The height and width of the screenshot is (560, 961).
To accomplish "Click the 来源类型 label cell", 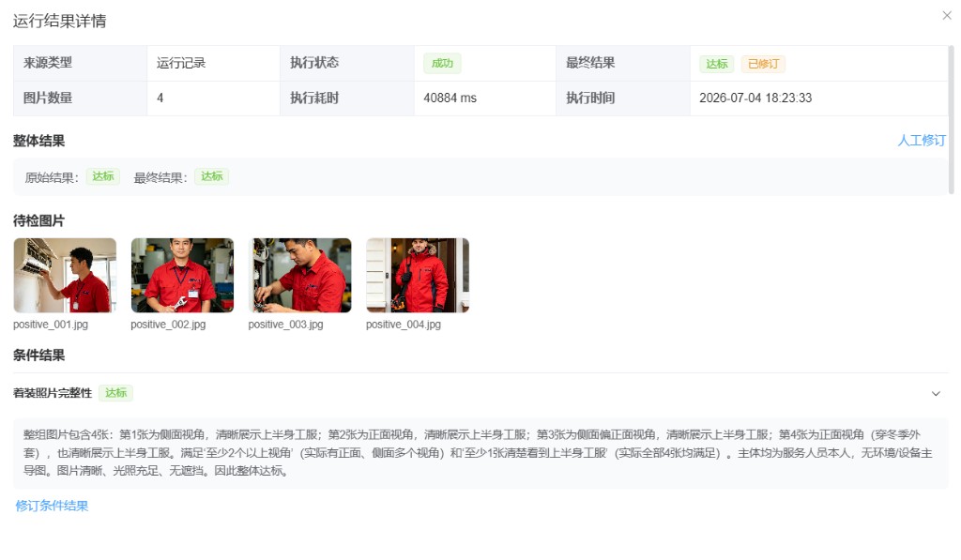I will (x=81, y=63).
